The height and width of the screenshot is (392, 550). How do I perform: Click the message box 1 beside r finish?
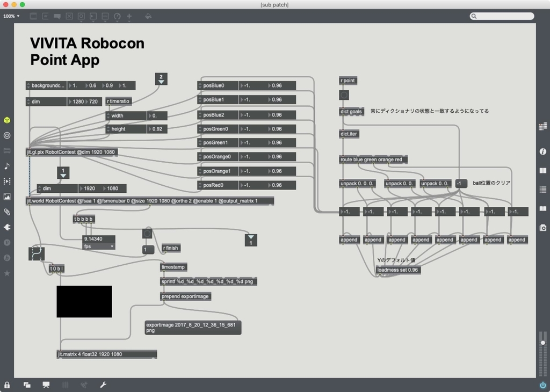coord(148,250)
